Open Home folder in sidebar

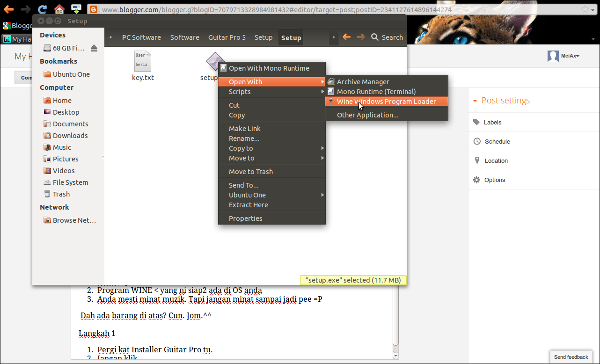(57, 101)
